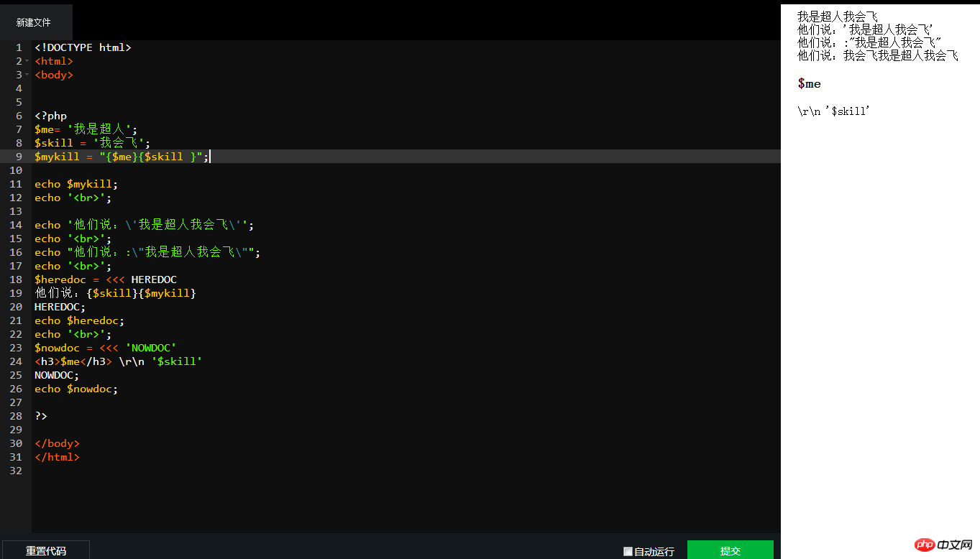Click the <h3>$me</h3> nowdoc line
Viewport: 980px width, 559px height.
(x=119, y=361)
